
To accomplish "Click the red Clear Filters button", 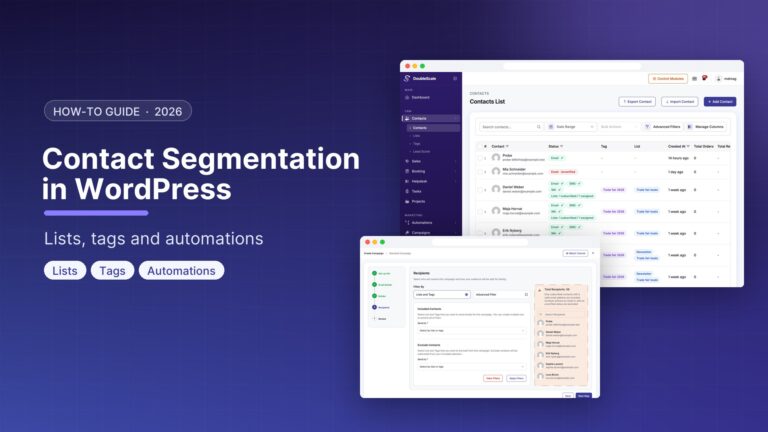I will [x=493, y=378].
